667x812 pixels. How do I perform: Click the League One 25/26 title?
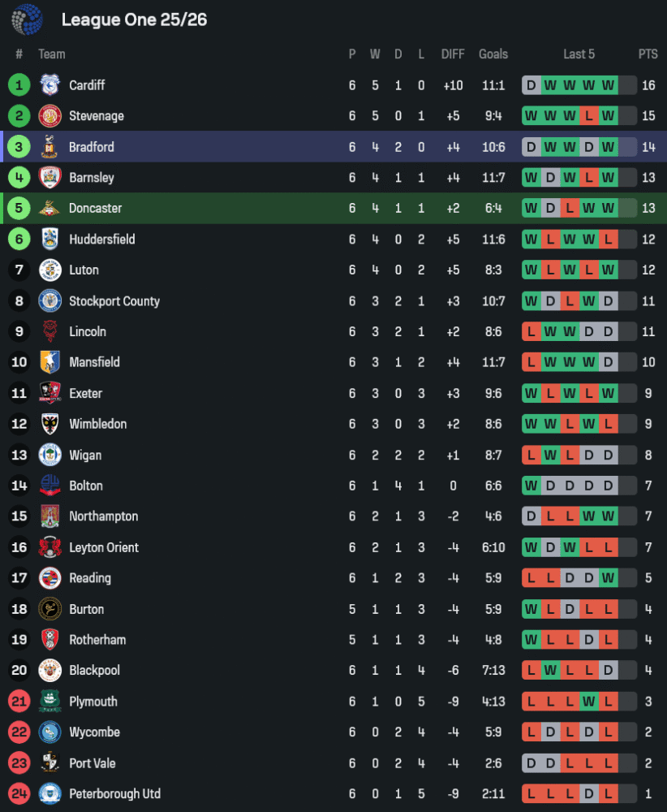134,19
